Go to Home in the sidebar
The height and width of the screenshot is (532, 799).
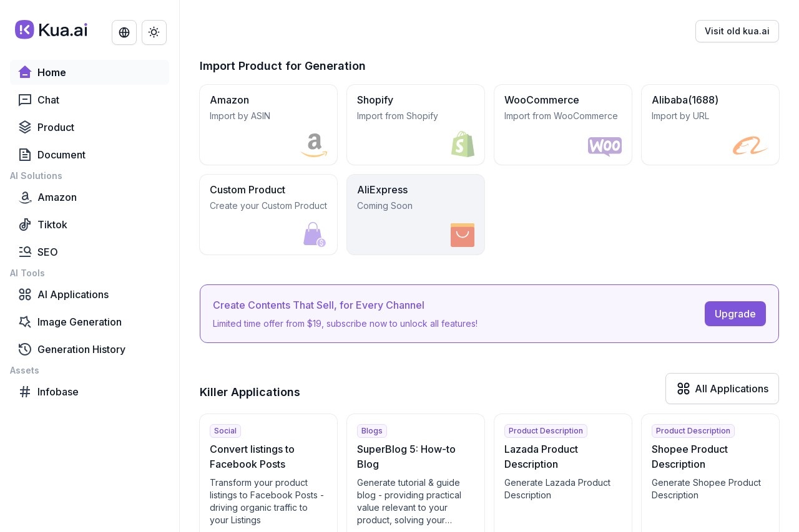click(x=89, y=72)
